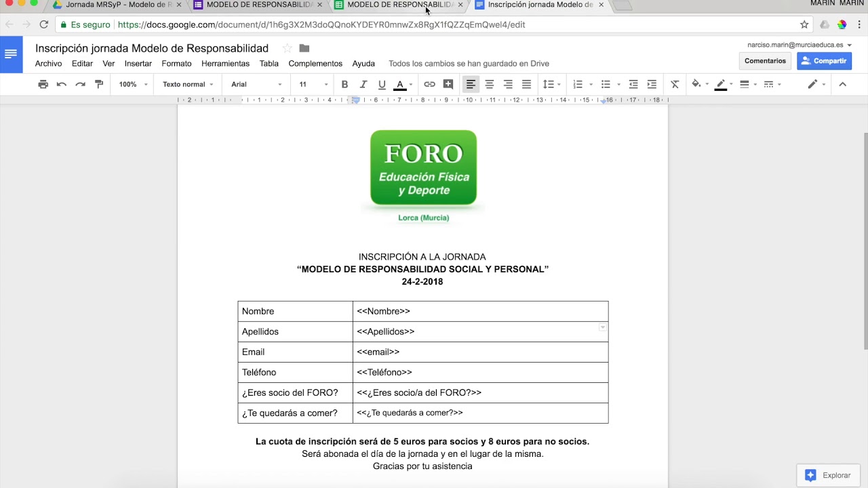Open the Editar menu
The image size is (868, 488).
(82, 64)
